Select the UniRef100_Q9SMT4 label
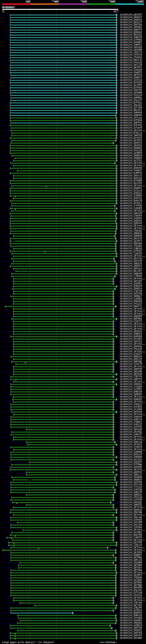Viewport: 146px width, 644px height. pyautogui.click(x=131, y=143)
